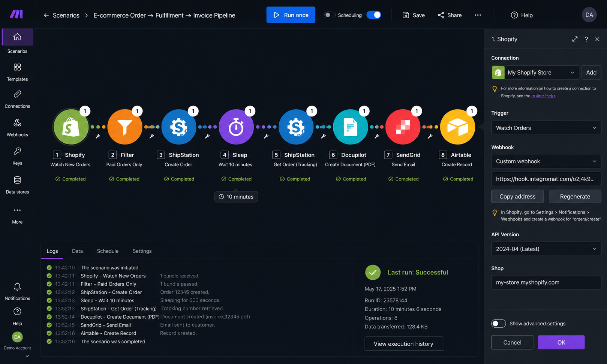Regenerate the webhook URL
Image resolution: width=607 pixels, height=364 pixels.
(x=575, y=197)
